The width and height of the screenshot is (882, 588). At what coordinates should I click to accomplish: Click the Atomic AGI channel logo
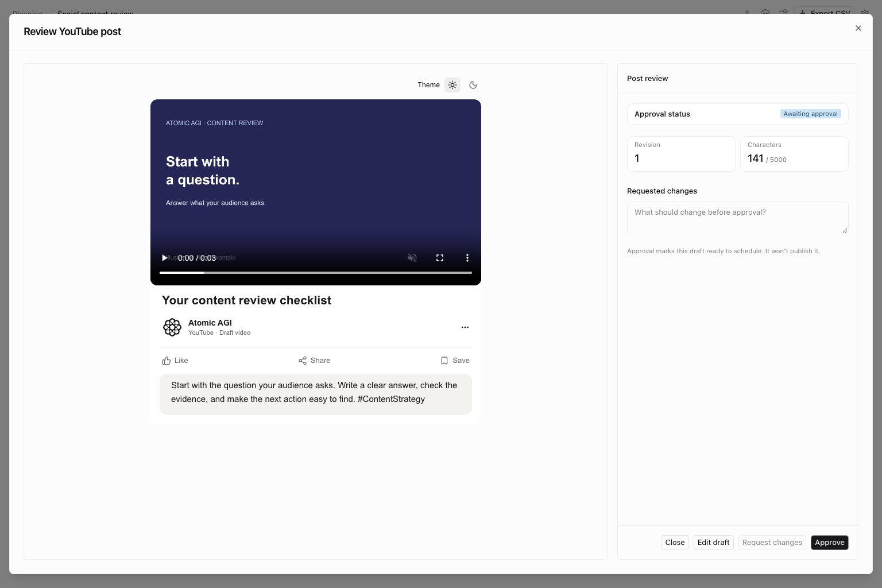(172, 327)
